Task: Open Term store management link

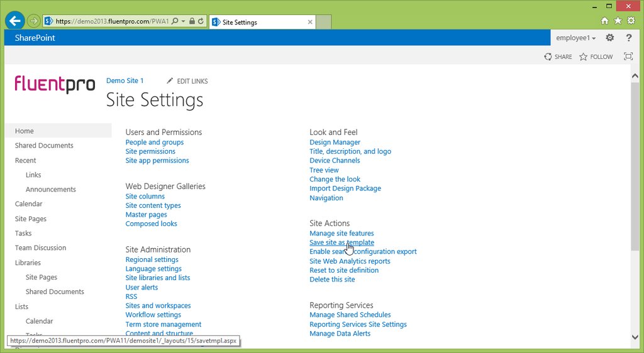Action: click(164, 324)
